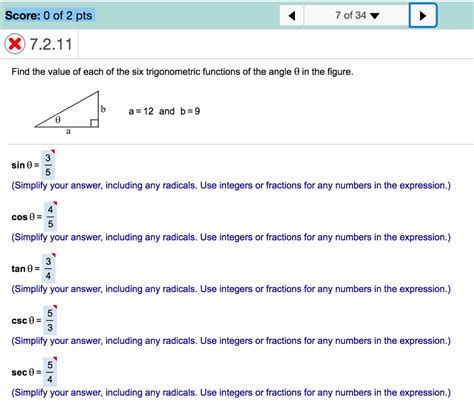Click the simplify hint below tan θ
The width and height of the screenshot is (474, 413).
pyautogui.click(x=231, y=289)
